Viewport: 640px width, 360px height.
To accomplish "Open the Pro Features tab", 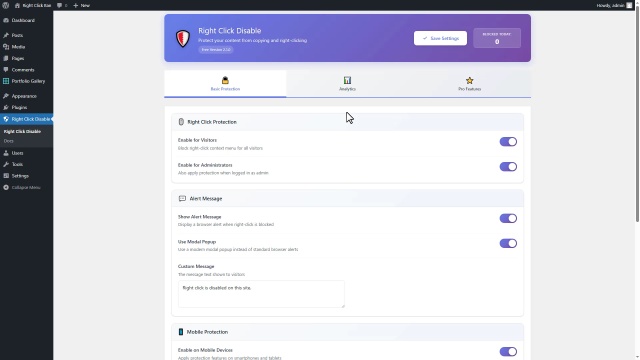I will (469, 84).
